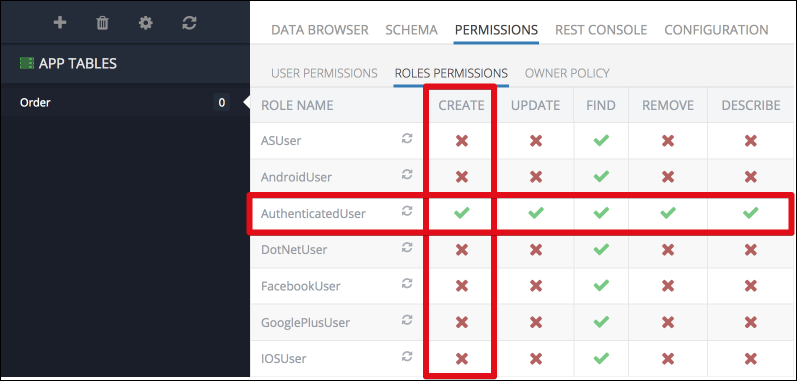Reset permissions icon for AuthenticatedUser role
Image resolution: width=797 pixels, height=381 pixels.
pos(407,211)
